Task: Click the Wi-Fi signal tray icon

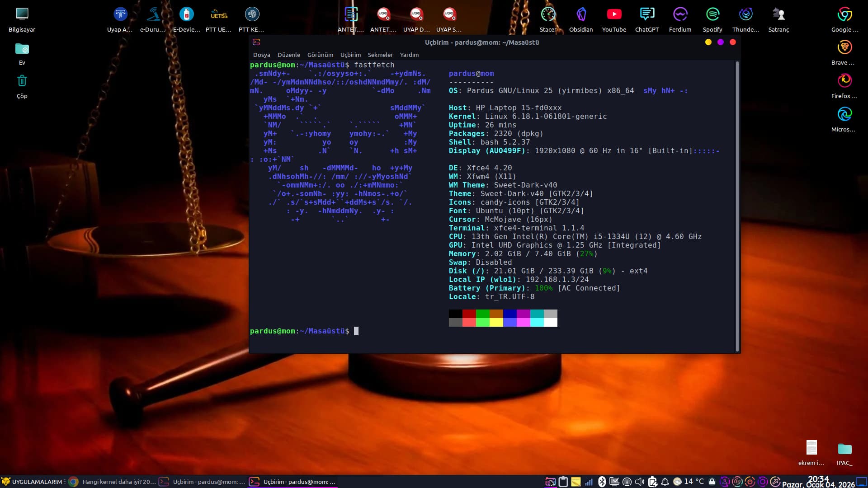Action: 589,482
